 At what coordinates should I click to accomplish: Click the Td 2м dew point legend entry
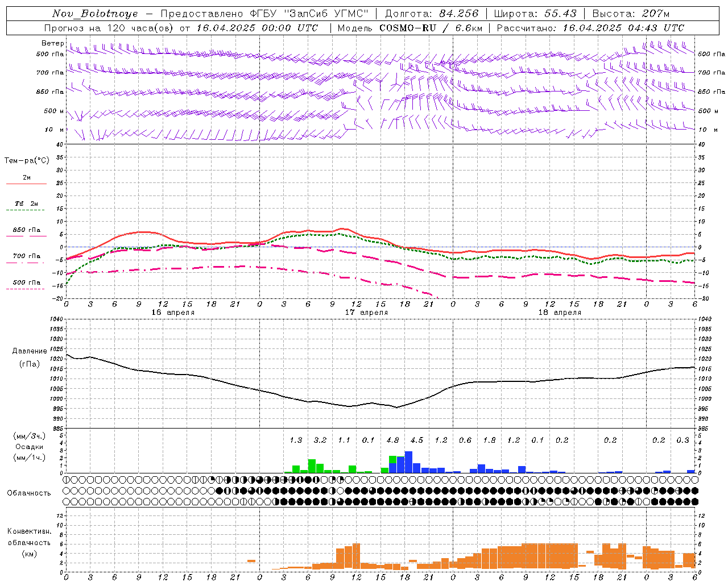tap(27, 203)
